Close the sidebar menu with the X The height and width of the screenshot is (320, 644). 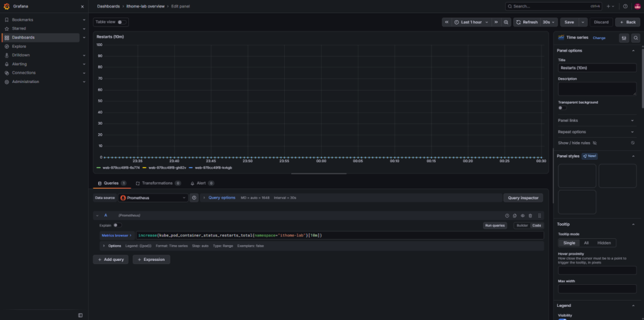(82, 6)
